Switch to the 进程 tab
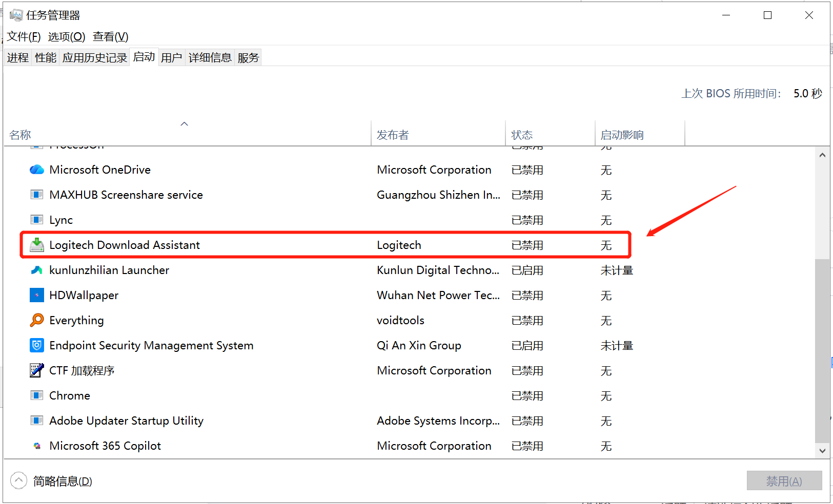Screen dimensions: 833x504 18,58
